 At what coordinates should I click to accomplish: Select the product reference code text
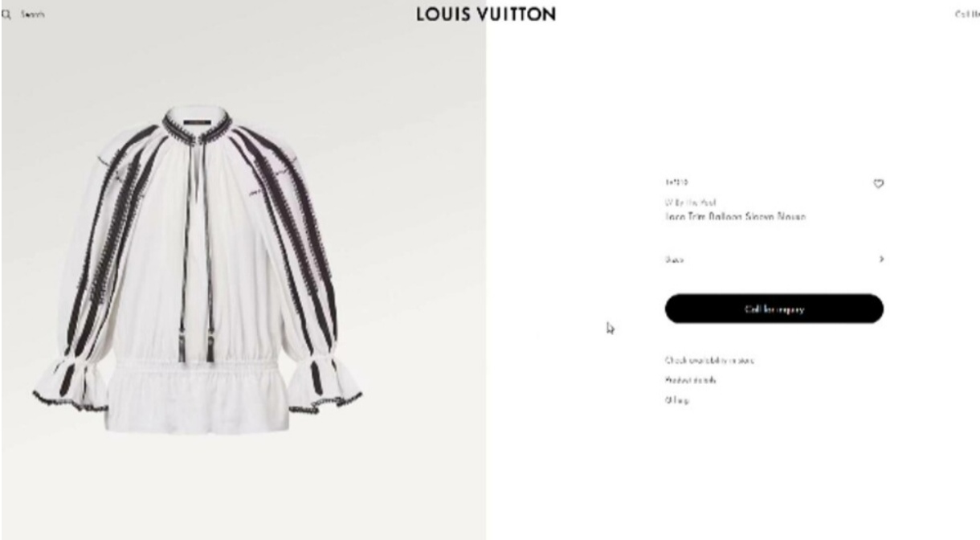676,183
